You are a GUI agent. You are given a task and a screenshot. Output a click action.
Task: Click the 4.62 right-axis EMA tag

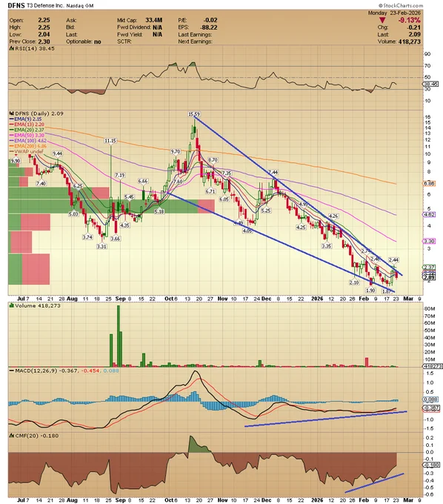tap(430, 214)
